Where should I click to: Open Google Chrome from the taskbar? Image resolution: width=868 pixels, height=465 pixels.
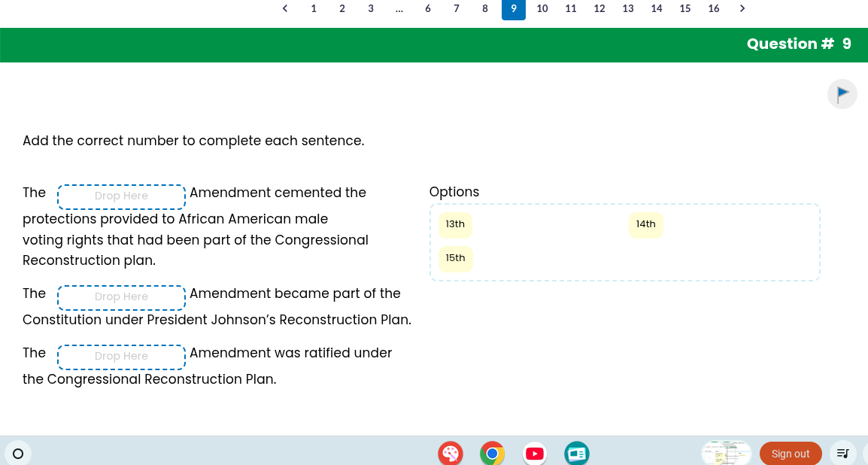pos(492,453)
